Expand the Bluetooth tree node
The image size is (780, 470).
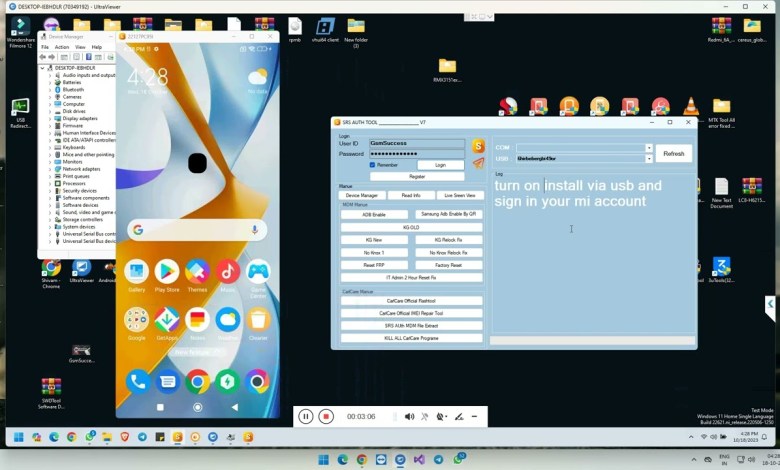[50, 90]
